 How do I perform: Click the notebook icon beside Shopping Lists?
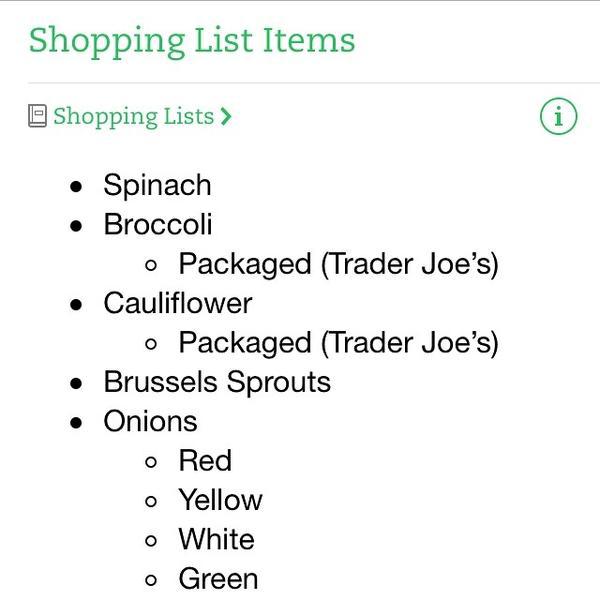pos(38,116)
